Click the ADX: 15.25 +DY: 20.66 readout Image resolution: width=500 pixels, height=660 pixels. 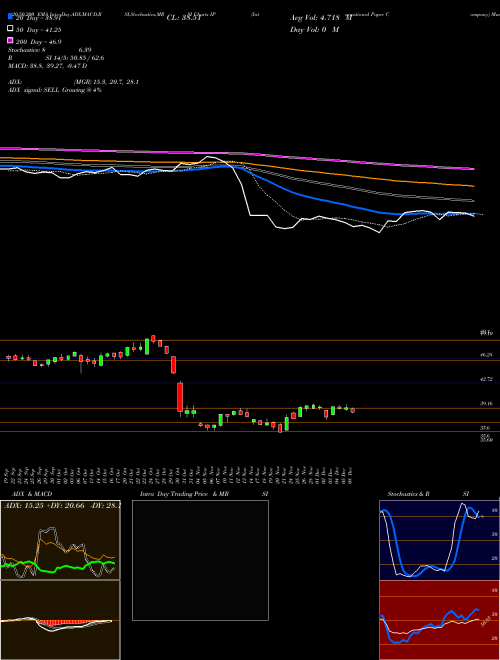coord(62,505)
